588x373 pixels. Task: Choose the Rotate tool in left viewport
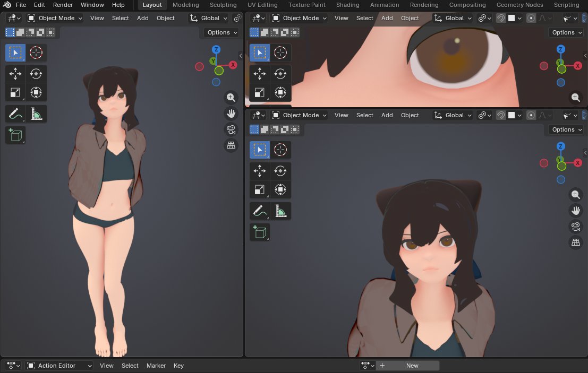pyautogui.click(x=36, y=74)
